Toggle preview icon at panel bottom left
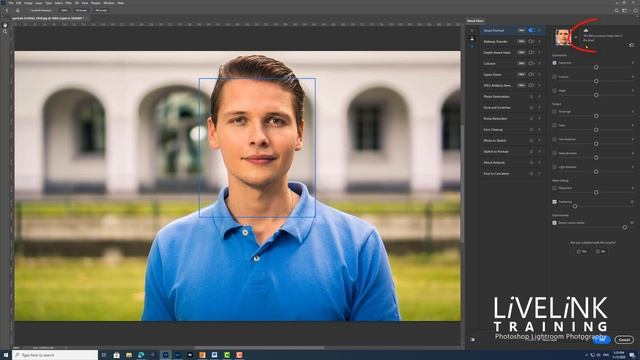Image resolution: width=640 pixels, height=360 pixels. point(472,340)
